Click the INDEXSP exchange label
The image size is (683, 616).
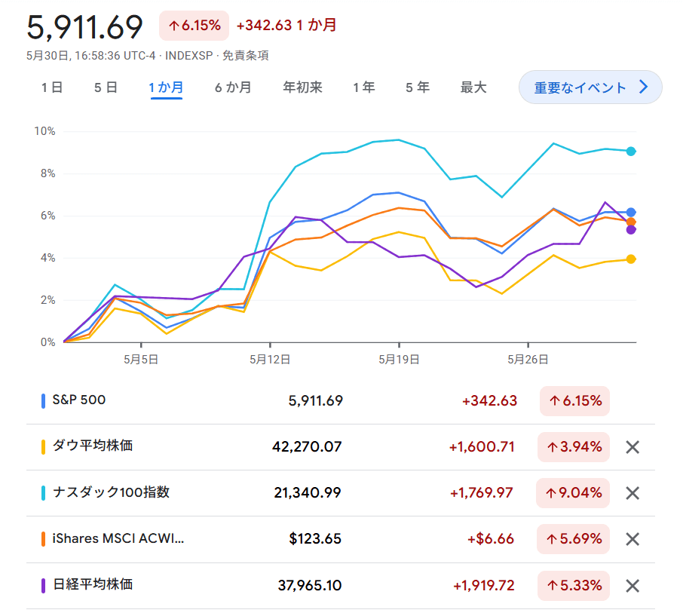click(189, 56)
